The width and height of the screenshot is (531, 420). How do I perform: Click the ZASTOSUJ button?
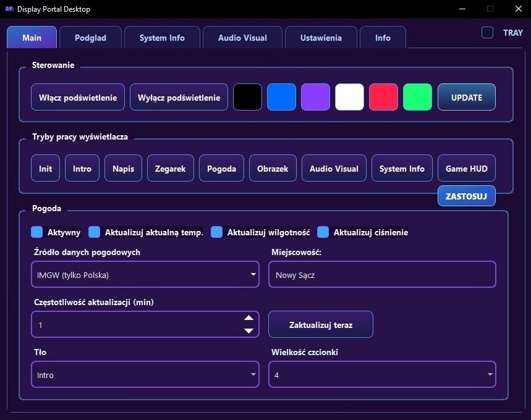467,196
